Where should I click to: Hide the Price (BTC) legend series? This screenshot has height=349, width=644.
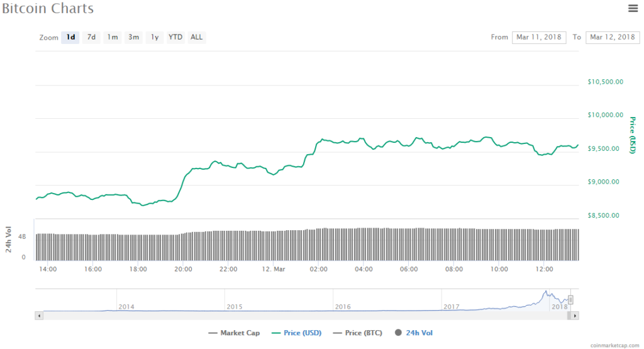(357, 333)
